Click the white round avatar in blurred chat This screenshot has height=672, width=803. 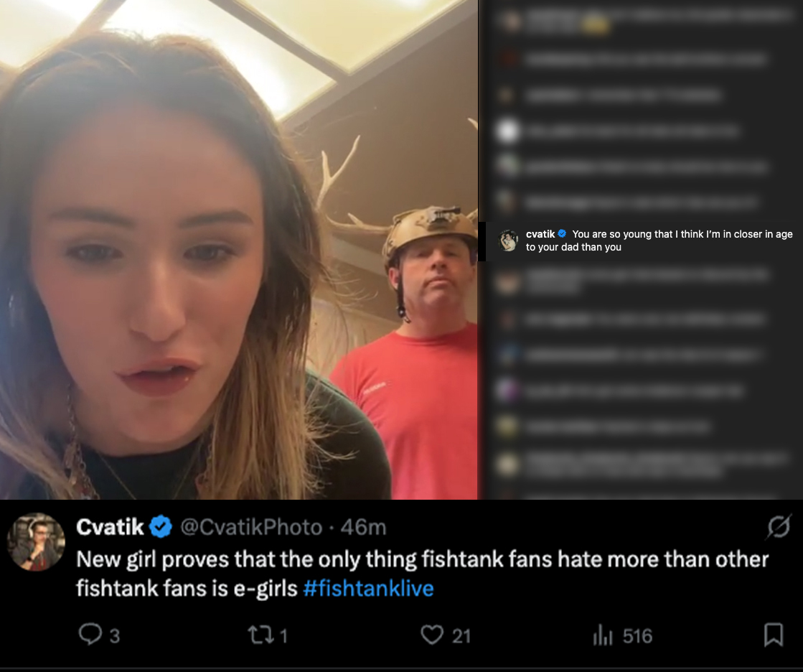(507, 131)
